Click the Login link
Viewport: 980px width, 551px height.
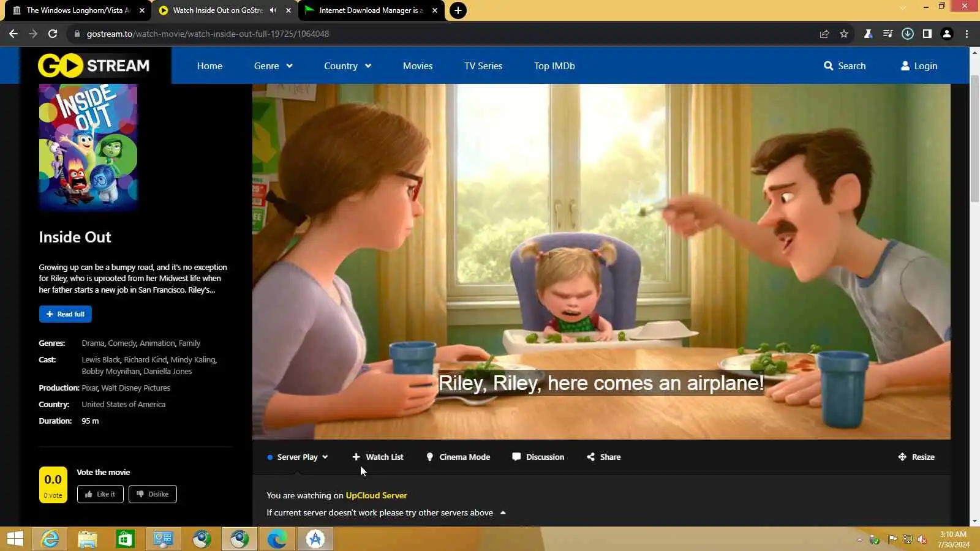(x=919, y=66)
